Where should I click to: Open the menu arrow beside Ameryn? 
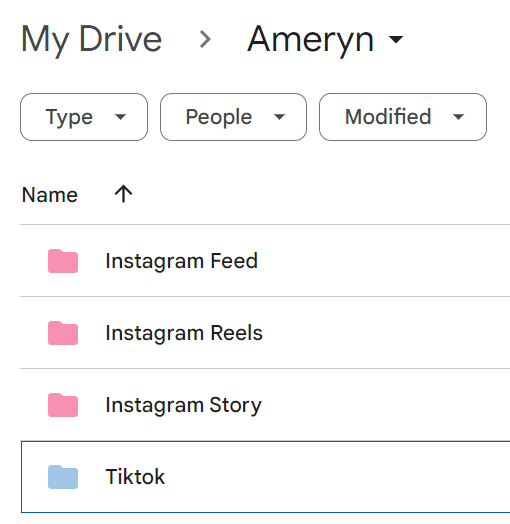click(x=396, y=40)
